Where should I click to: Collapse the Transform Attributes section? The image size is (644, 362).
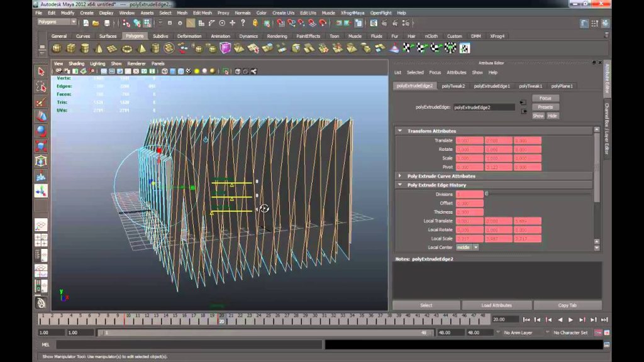[399, 131]
